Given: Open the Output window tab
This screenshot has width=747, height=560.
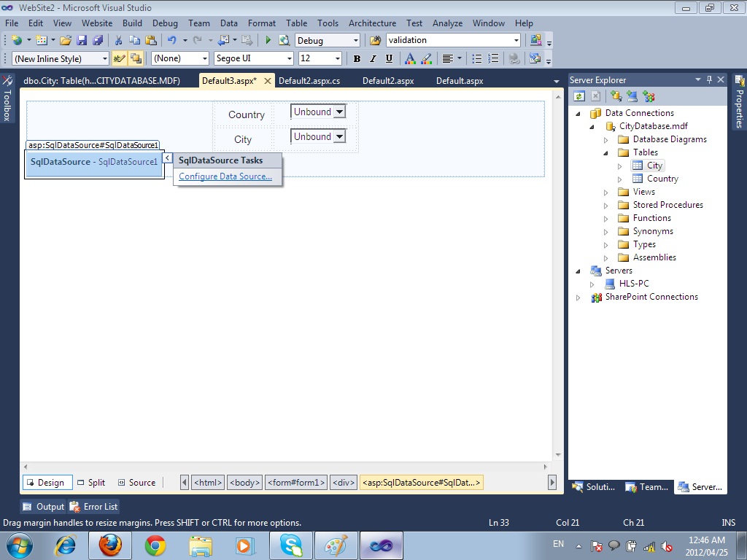Looking at the screenshot, I should 43,507.
